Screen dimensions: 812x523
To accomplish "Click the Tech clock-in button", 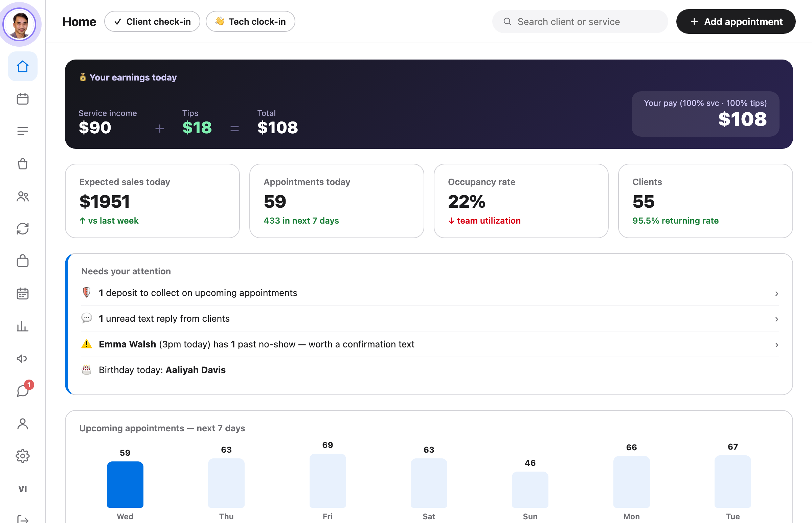I will (x=250, y=21).
